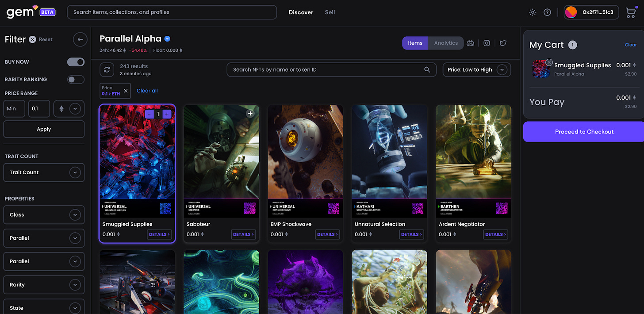This screenshot has width=644, height=314.
Task: Open DETAILS for Saboteur
Action: click(243, 234)
